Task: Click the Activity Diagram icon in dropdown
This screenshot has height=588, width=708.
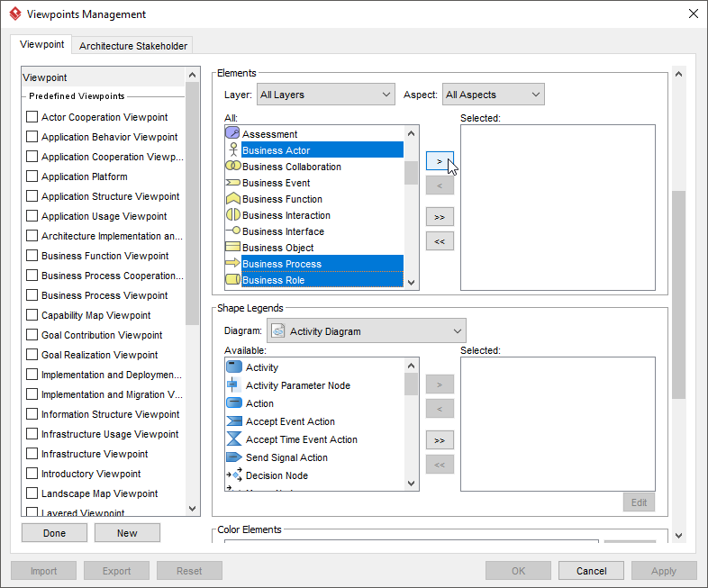Action: click(x=278, y=330)
